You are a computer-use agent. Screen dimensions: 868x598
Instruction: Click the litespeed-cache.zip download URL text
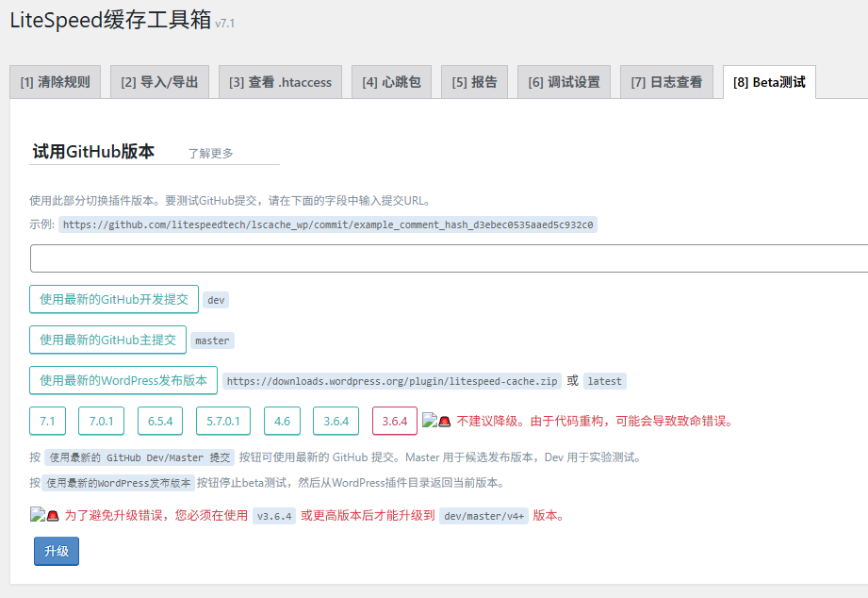[392, 381]
